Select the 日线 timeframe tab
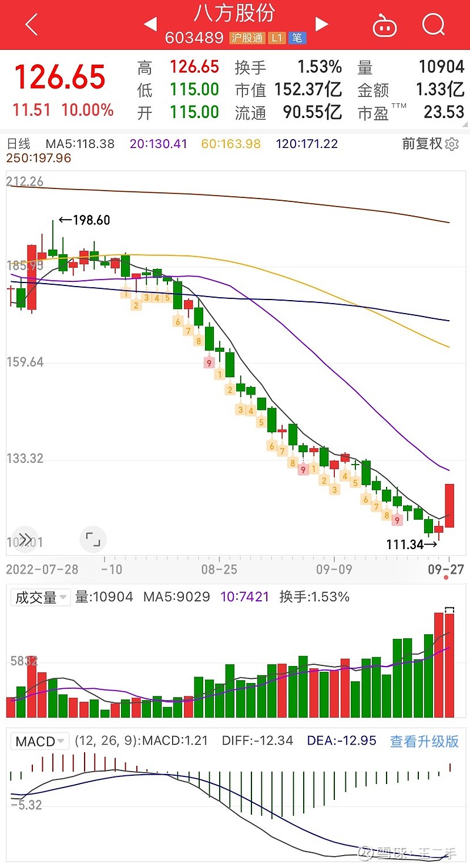 click(19, 143)
